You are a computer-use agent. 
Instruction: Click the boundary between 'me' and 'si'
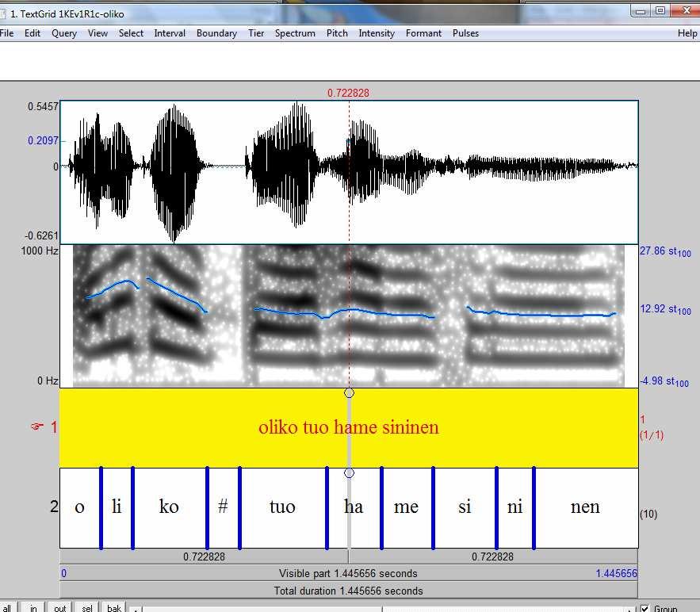433,507
